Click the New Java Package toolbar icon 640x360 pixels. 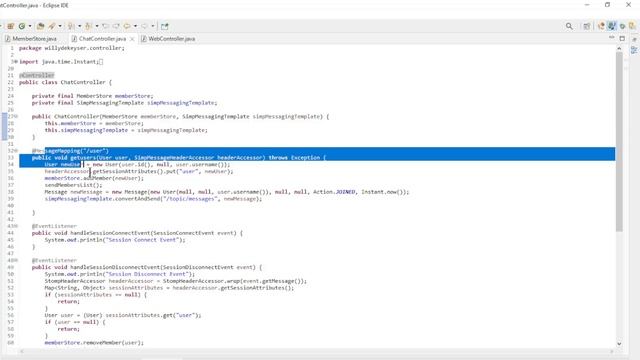[11, 26]
